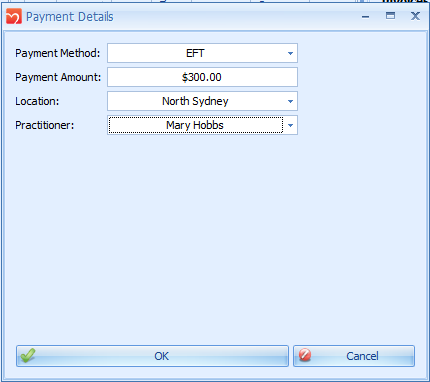Viewport: 430px width, 382px height.
Task: Minimize the Payment Details window
Action: point(366,16)
